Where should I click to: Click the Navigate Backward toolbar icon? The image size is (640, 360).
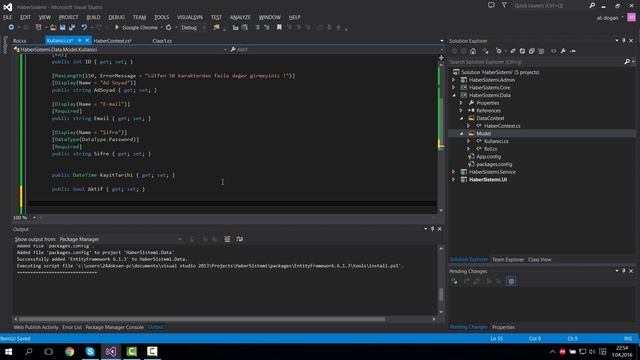11,27
